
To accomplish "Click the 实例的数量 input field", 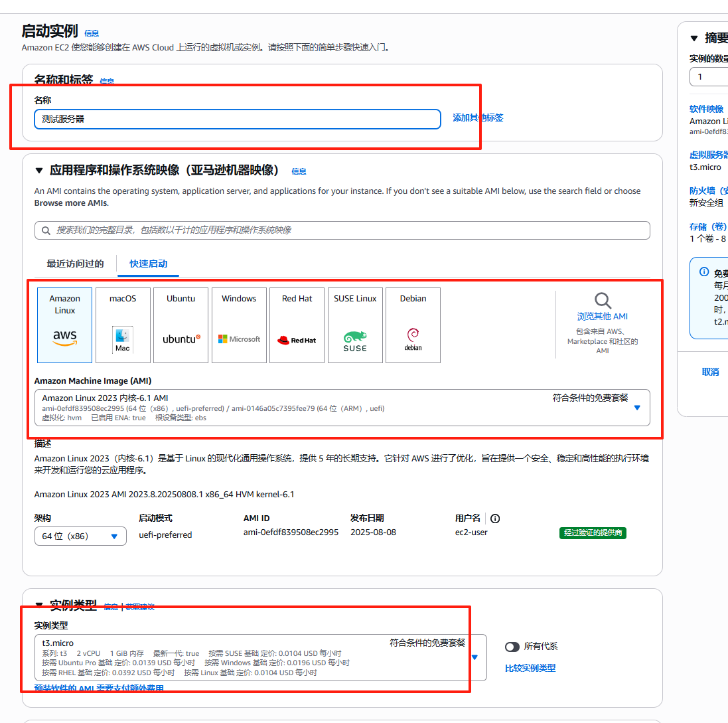I will 709,76.
